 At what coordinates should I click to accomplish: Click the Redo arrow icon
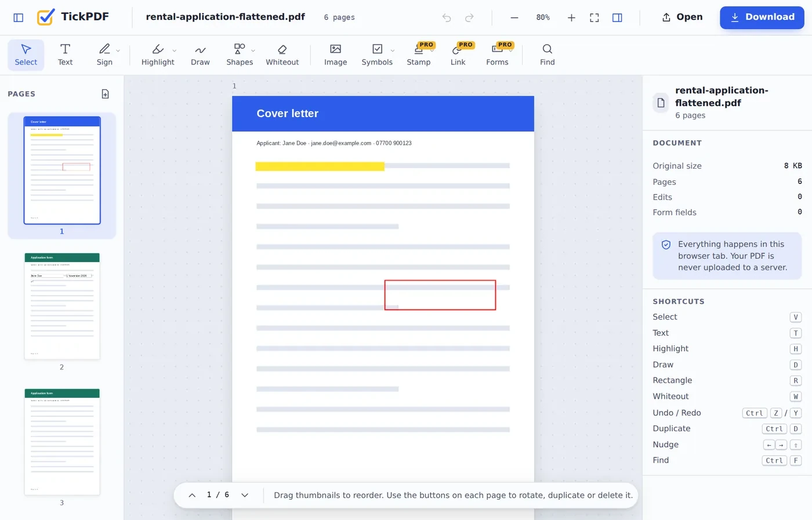tap(469, 17)
